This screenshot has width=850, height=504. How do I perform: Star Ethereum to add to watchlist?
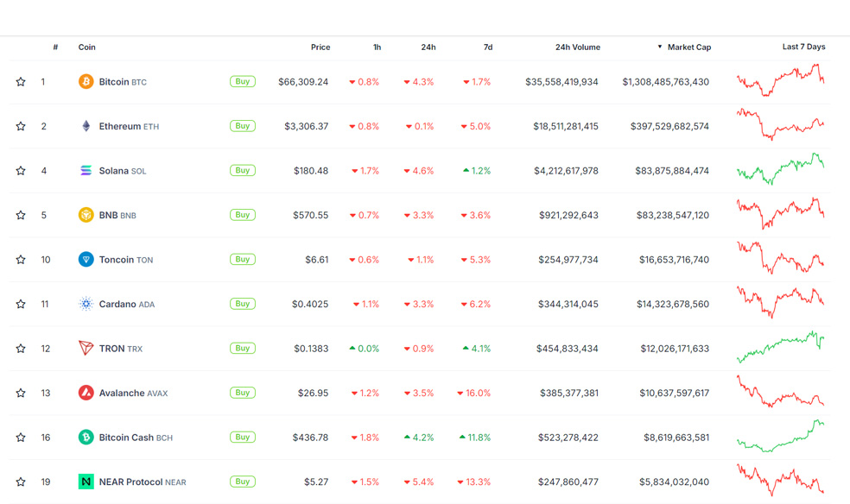21,126
